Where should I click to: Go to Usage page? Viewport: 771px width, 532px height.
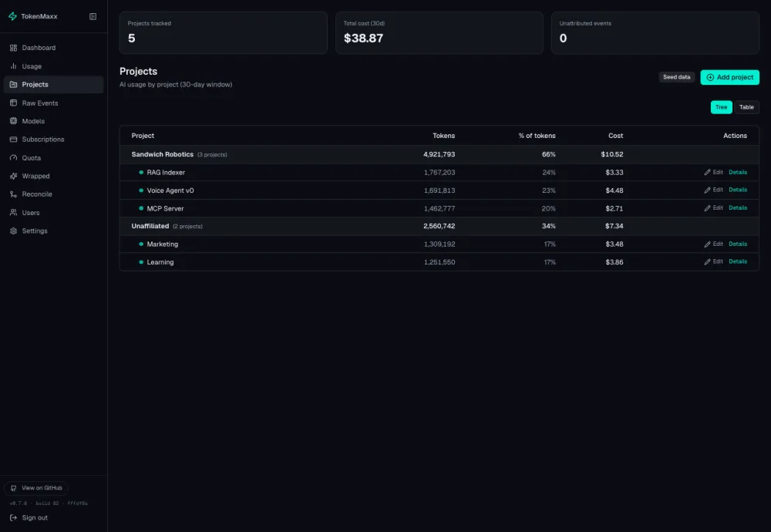[54, 66]
